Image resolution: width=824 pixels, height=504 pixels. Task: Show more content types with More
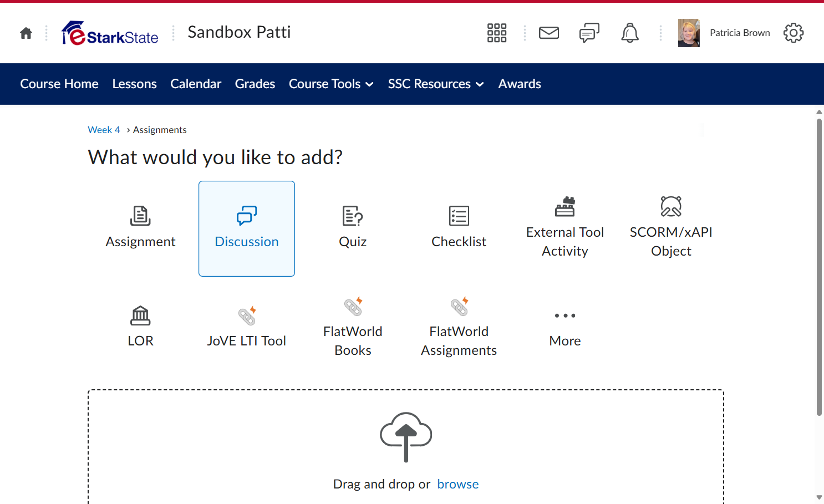565,328
